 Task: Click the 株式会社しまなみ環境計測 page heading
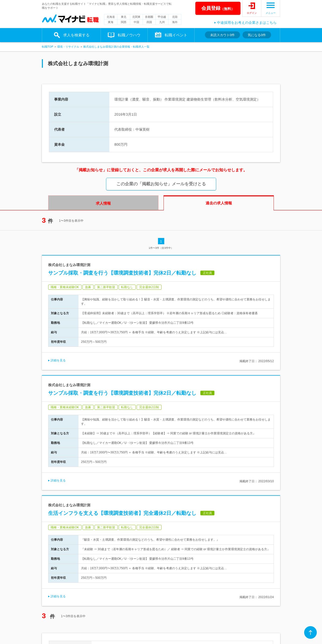(x=78, y=63)
